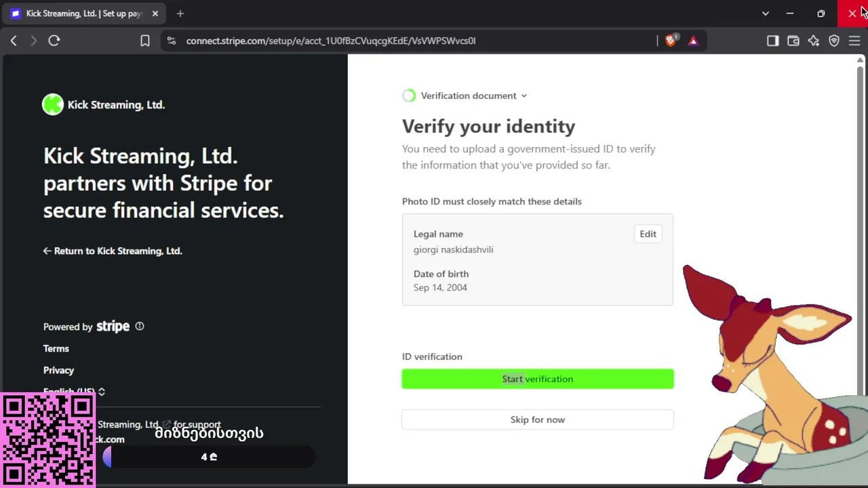The image size is (868, 488).
Task: Click the address bar URL
Action: pos(331,41)
